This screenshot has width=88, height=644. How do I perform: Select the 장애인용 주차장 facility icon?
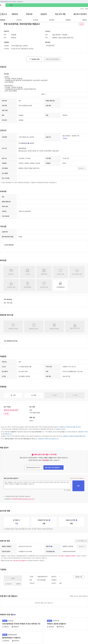[x=13, y=327]
